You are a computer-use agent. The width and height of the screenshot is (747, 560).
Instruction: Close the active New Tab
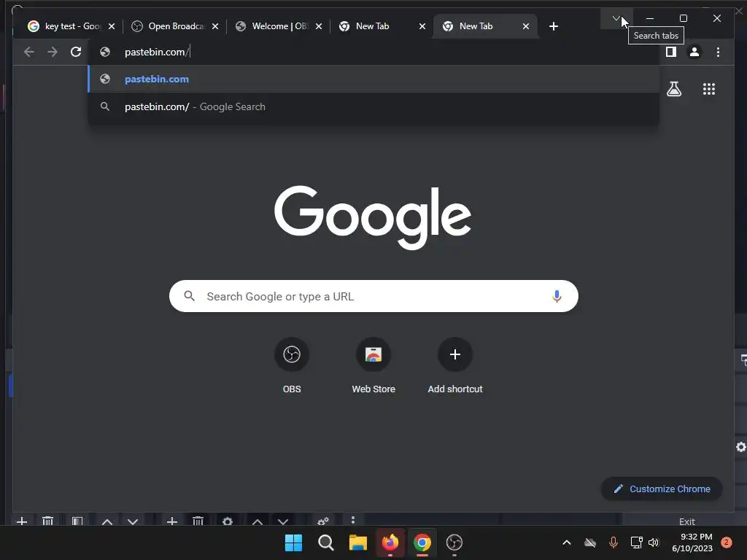pyautogui.click(x=526, y=26)
